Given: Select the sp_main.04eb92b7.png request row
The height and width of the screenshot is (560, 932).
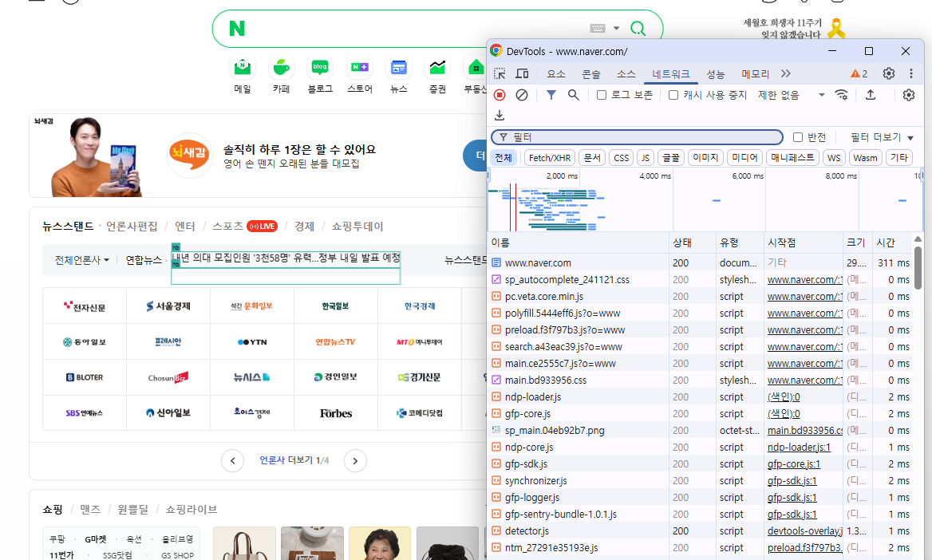Looking at the screenshot, I should [x=700, y=431].
